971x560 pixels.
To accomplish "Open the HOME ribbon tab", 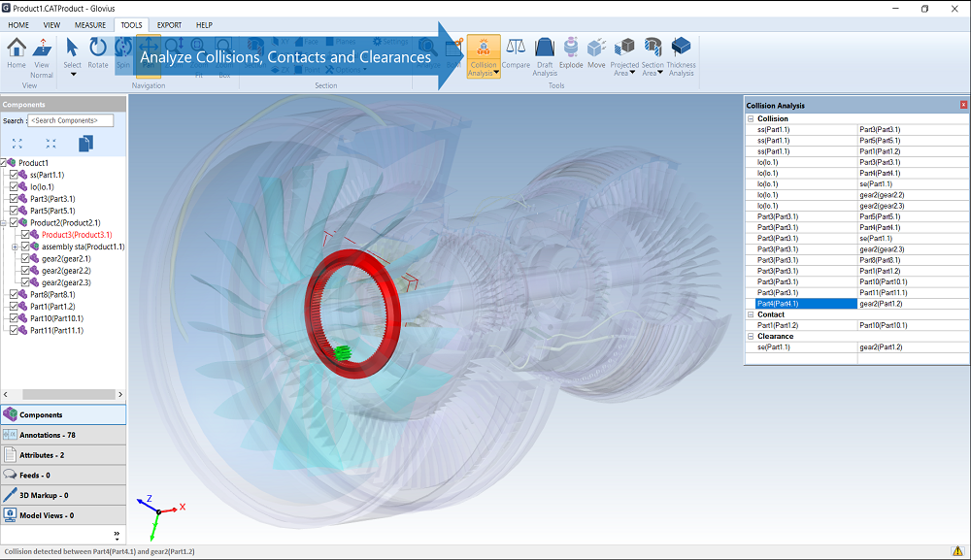I will point(17,25).
